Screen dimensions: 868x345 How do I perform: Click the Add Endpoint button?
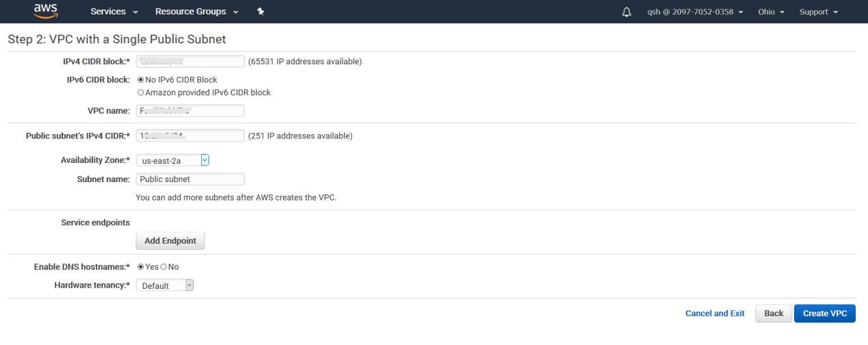point(170,241)
